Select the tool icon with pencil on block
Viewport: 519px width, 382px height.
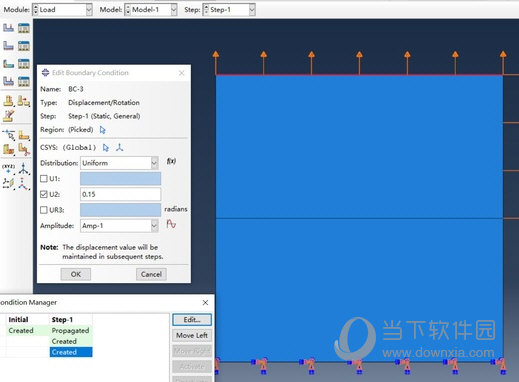[x=8, y=116]
